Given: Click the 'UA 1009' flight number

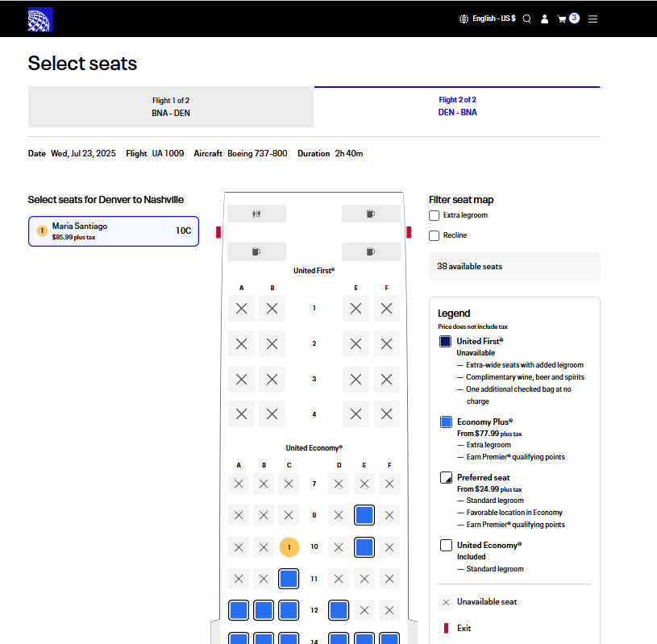Looking at the screenshot, I should 168,153.
